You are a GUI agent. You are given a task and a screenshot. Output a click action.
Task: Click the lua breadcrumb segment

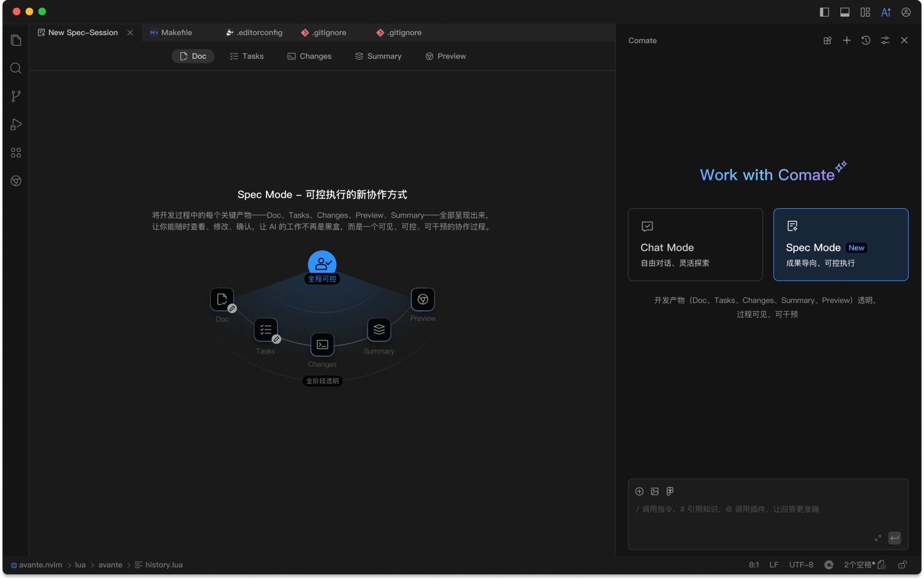[x=80, y=565]
